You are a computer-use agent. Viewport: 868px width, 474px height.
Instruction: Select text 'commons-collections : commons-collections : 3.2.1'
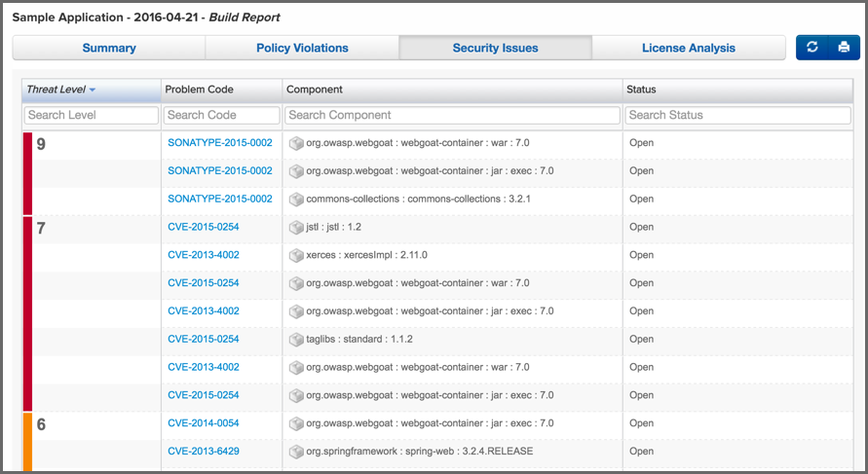[x=418, y=199]
